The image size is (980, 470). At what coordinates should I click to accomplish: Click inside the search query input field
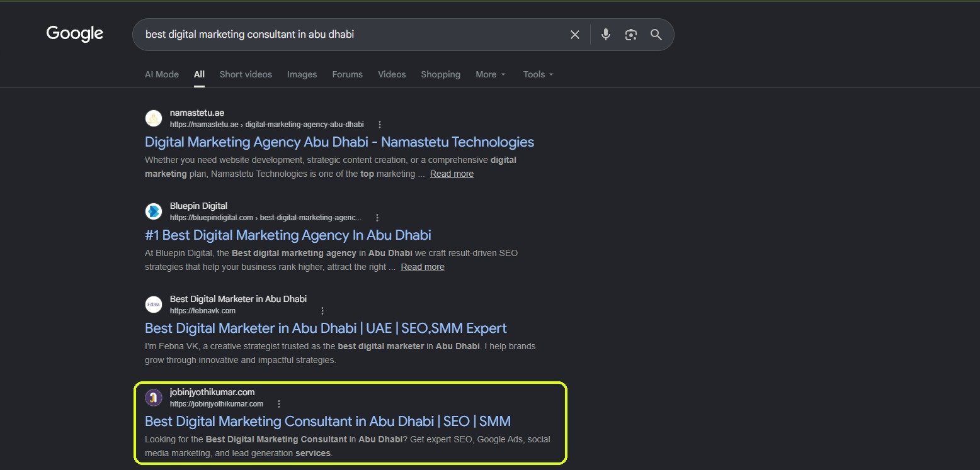(353, 35)
